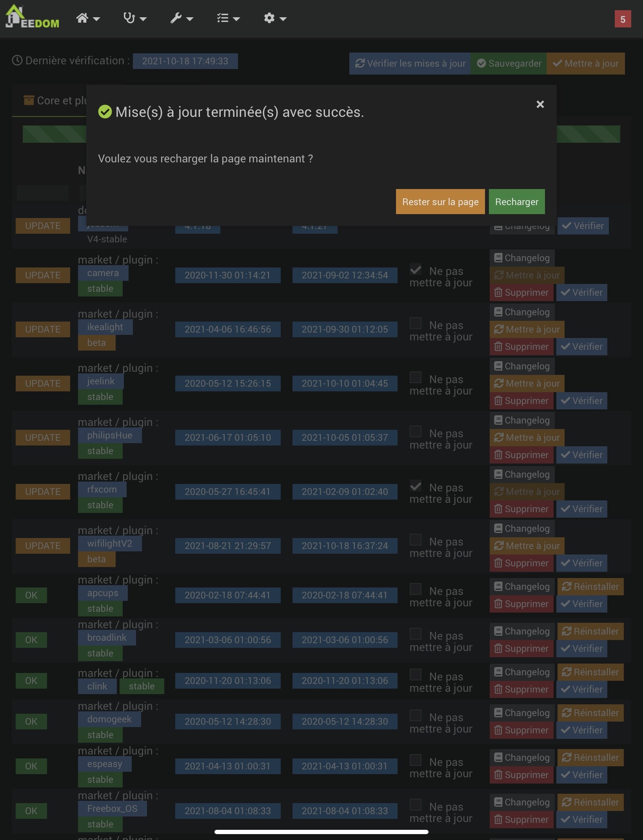Open Changelog for wifilightV2 plugin
Image resolution: width=643 pixels, height=840 pixels.
tap(522, 529)
